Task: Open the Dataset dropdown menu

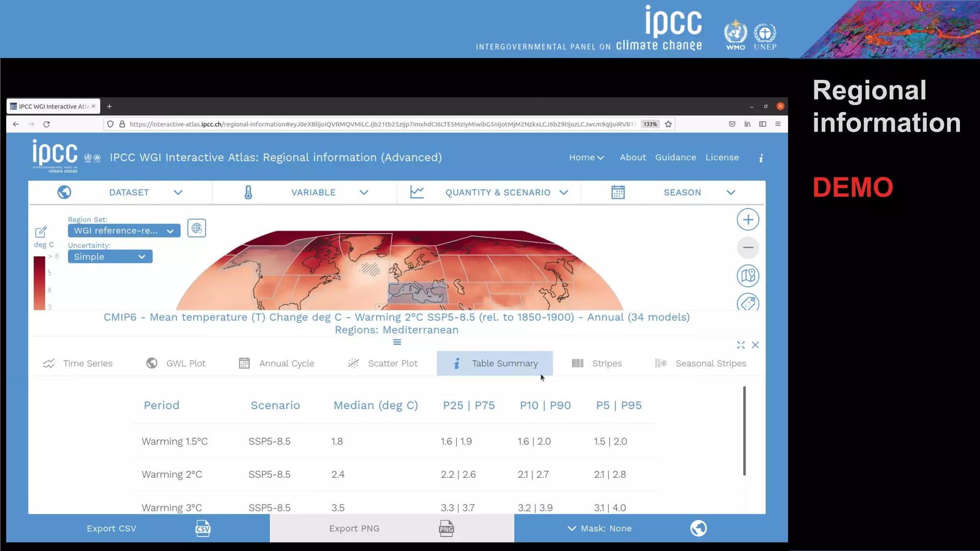Action: (121, 192)
